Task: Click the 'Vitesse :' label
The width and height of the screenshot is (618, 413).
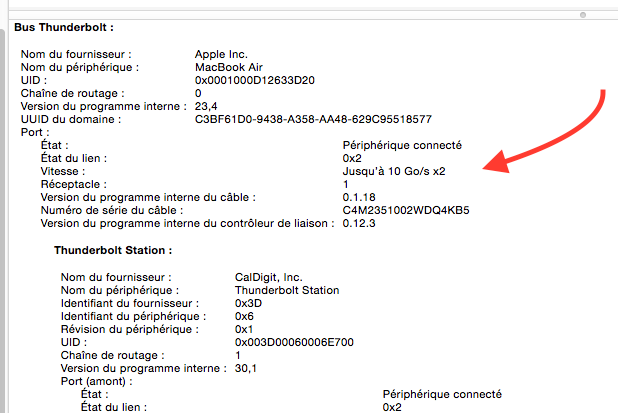Action: [63, 171]
